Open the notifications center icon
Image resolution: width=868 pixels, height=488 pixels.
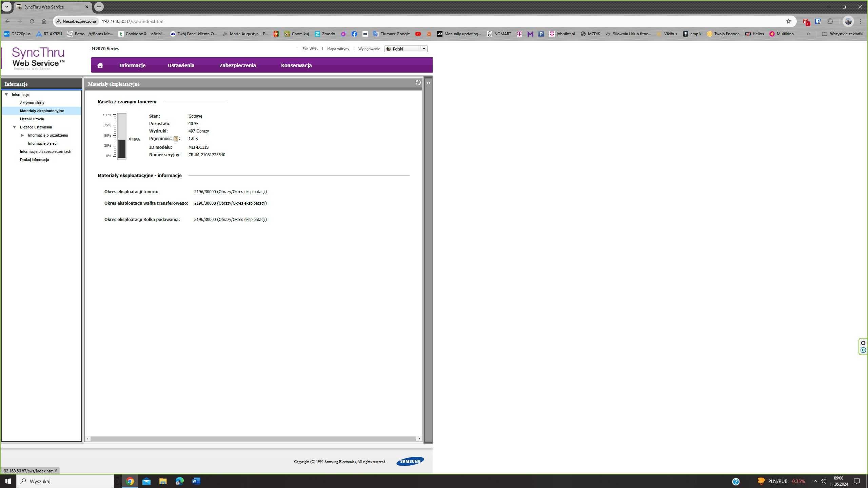[857, 481]
